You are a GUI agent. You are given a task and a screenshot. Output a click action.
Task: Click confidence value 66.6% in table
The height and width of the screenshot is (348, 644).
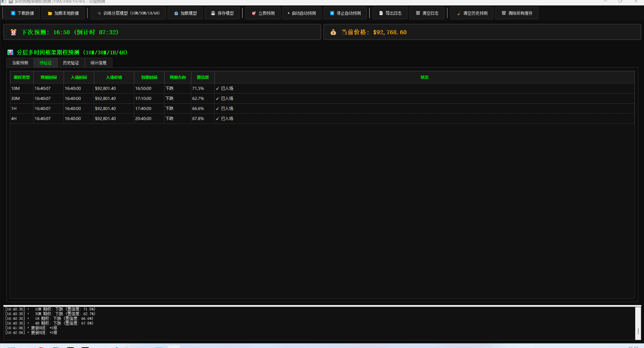(203, 108)
